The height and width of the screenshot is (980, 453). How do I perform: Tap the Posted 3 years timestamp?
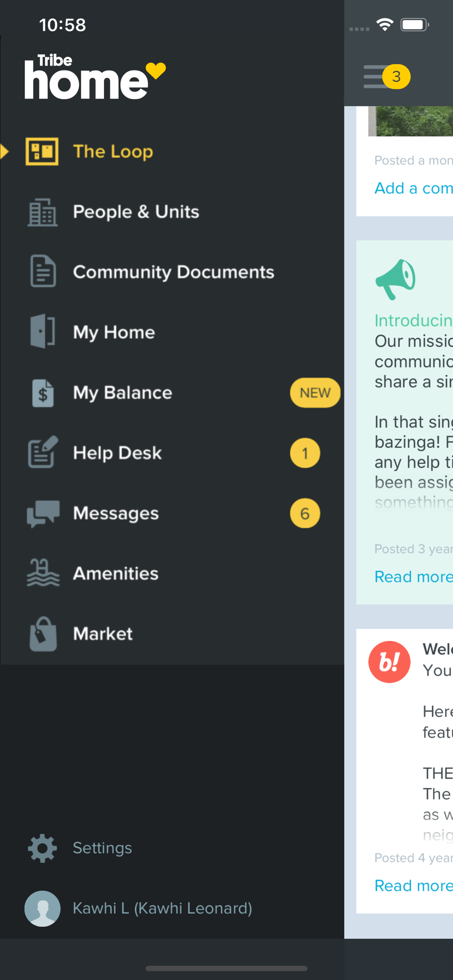(x=414, y=549)
